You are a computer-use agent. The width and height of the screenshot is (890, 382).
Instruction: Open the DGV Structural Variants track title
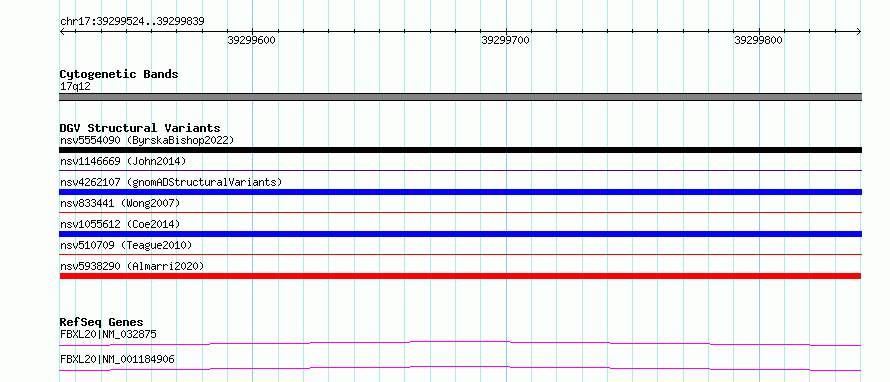coord(140,128)
